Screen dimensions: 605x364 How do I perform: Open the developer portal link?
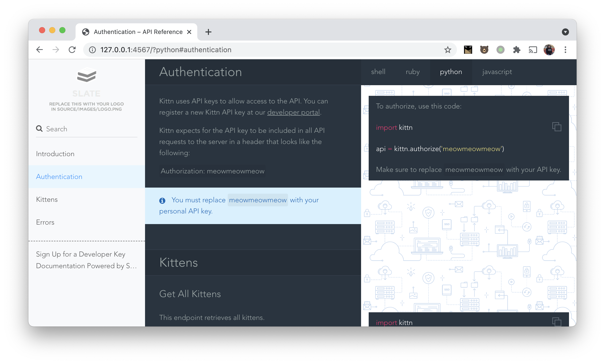coord(293,112)
